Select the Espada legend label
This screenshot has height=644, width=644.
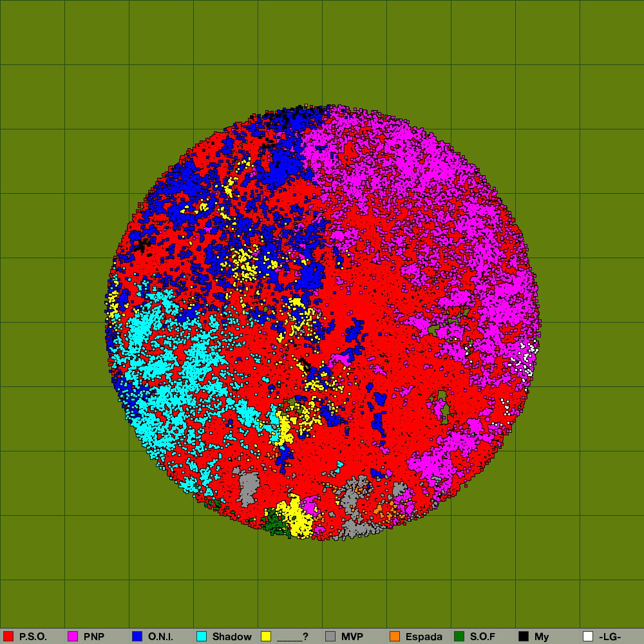424,637
